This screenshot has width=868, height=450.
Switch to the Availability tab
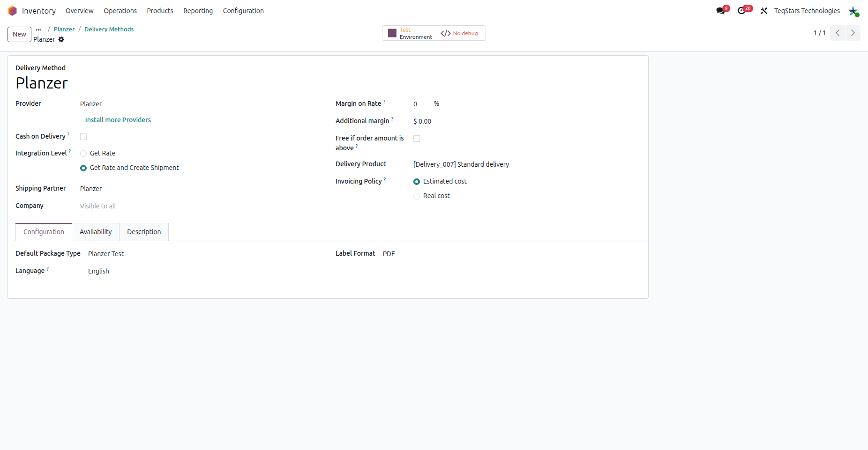[x=96, y=232]
